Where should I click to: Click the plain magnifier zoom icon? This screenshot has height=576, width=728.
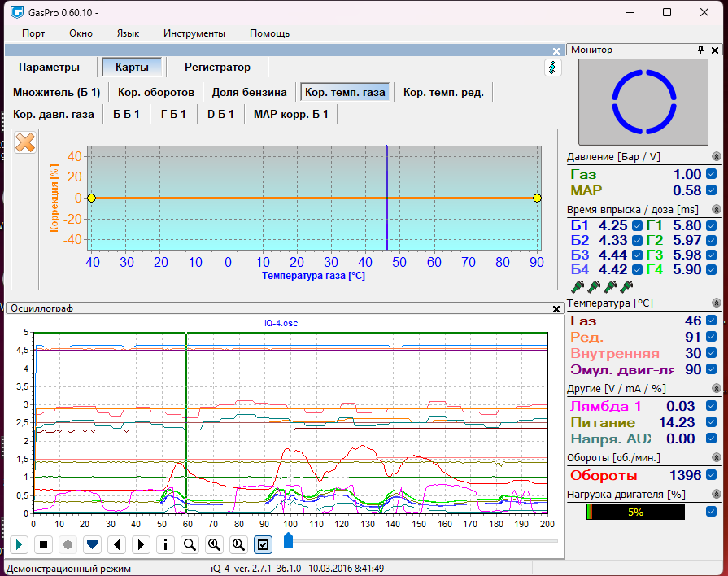(190, 544)
